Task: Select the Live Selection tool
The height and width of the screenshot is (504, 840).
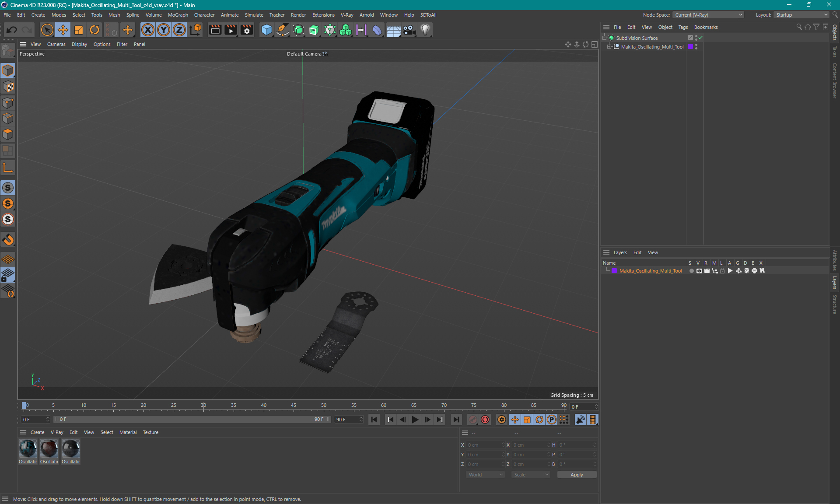Action: [x=47, y=30]
